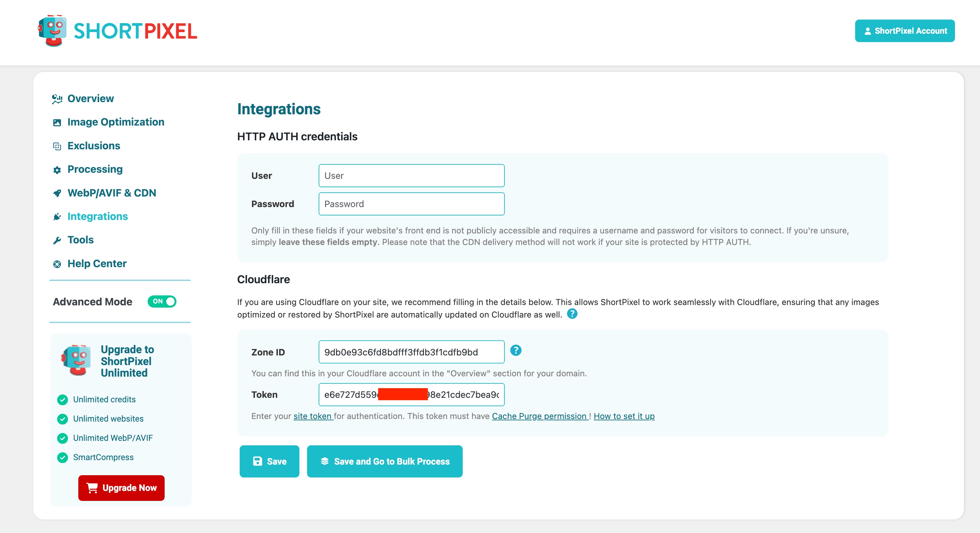Click the Help Center lifebuoy icon
The image size is (980, 533).
[57, 264]
